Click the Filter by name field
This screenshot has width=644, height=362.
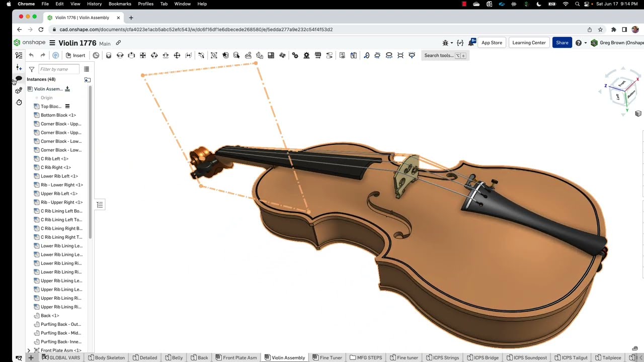59,69
